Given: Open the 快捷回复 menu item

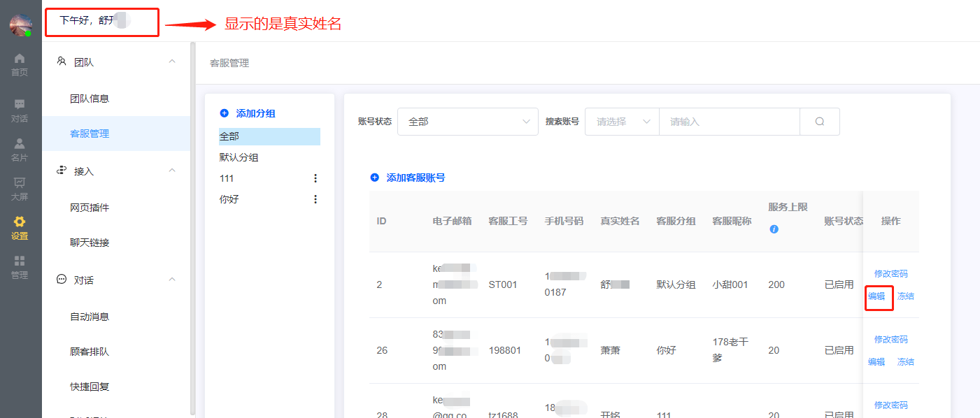Looking at the screenshot, I should (90, 387).
